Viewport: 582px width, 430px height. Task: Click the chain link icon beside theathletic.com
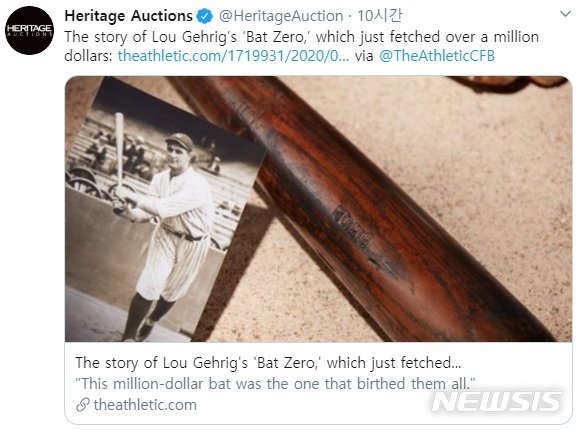[x=82, y=405]
